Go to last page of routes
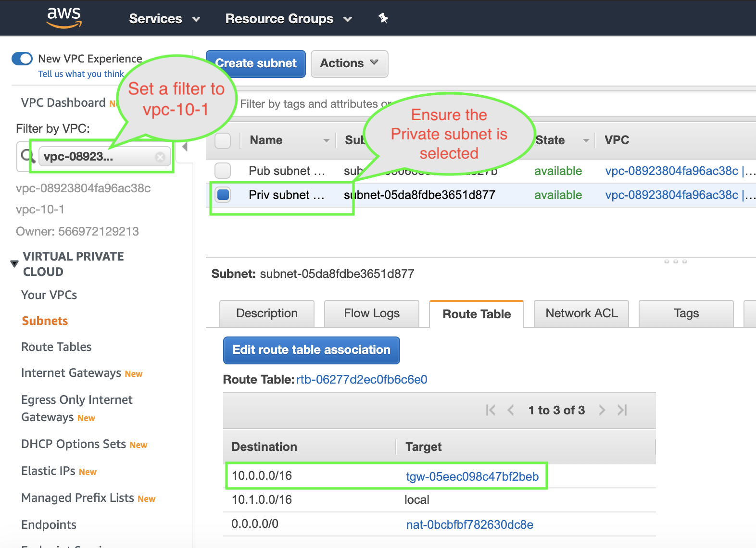 pos(622,410)
